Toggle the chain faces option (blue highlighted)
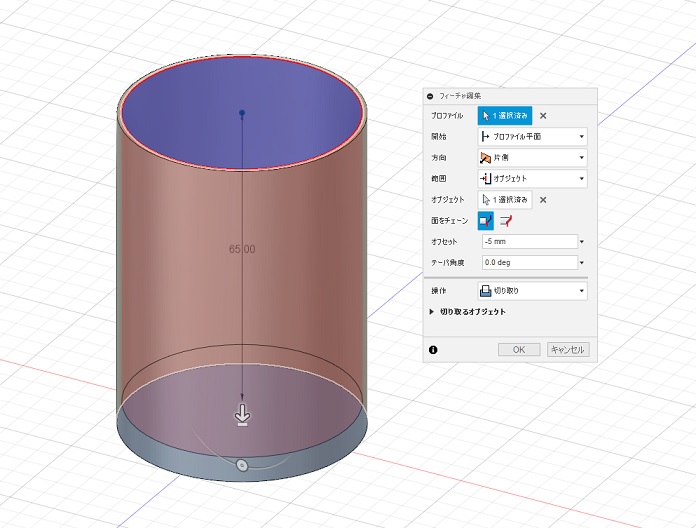Screen dimensions: 696x528 [486, 221]
